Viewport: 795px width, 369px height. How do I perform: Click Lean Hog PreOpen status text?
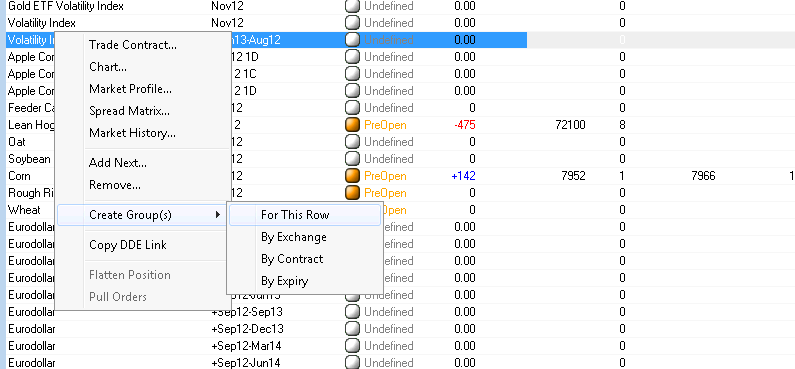point(385,125)
